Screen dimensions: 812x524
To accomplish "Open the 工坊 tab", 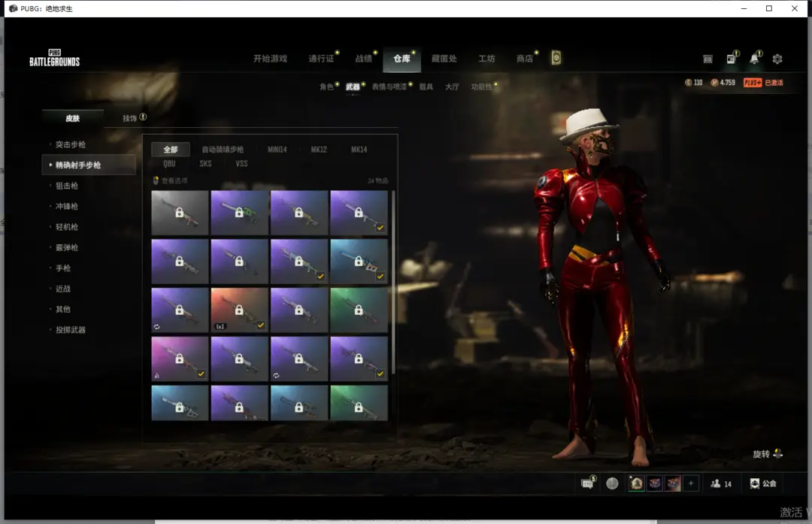I will point(486,59).
